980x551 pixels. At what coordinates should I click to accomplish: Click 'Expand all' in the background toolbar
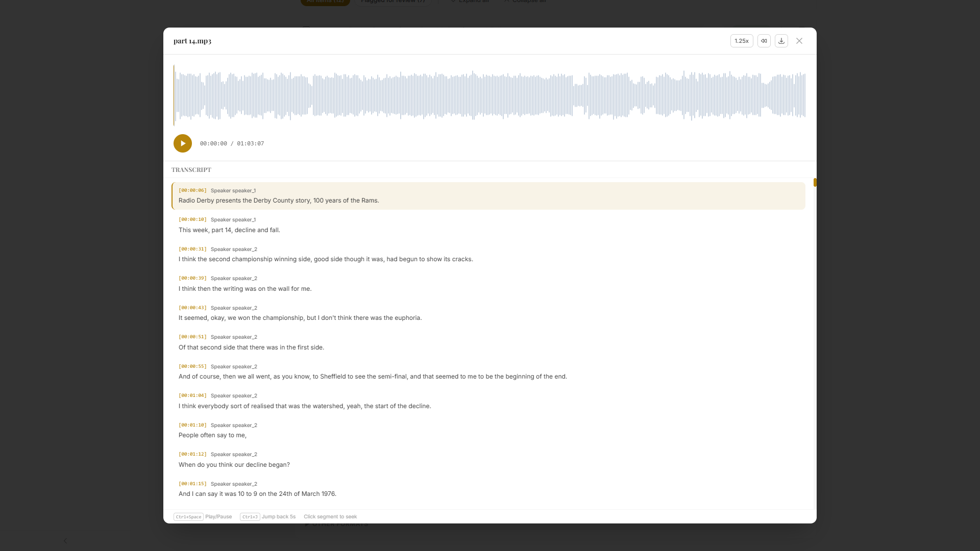point(470,2)
